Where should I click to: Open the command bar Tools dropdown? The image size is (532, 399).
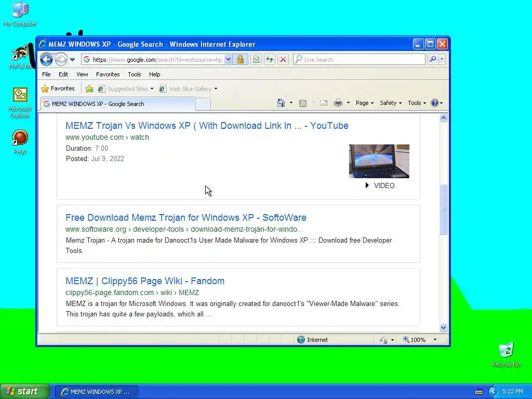(417, 103)
